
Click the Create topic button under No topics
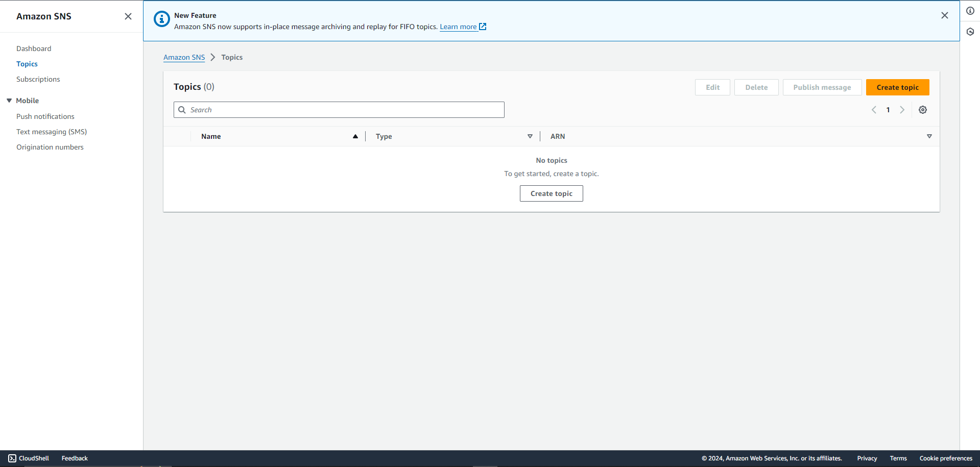point(552,193)
